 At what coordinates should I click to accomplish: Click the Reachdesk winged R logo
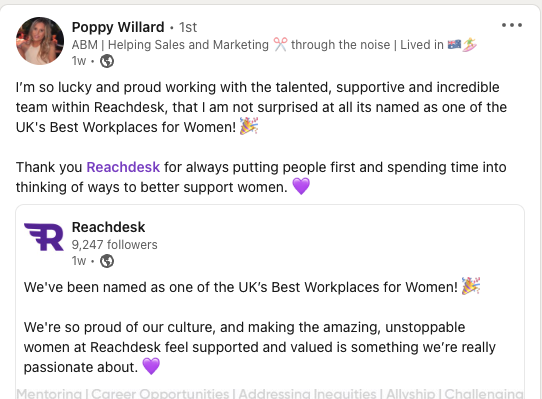coord(44,237)
